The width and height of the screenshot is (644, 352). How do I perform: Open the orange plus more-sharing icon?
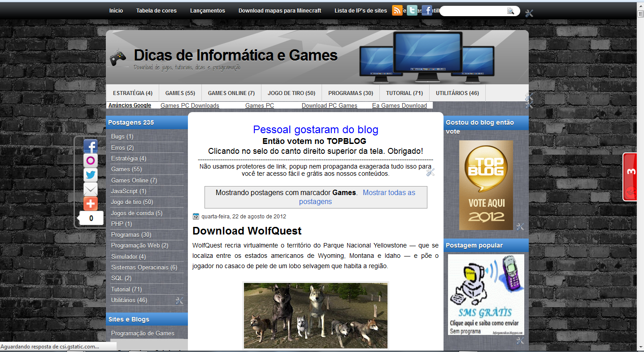coord(91,204)
